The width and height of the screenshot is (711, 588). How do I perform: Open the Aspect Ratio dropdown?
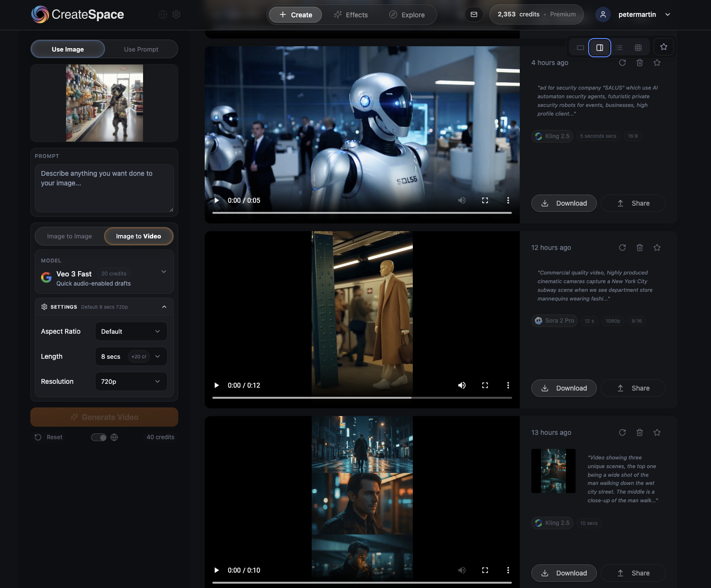pos(131,331)
